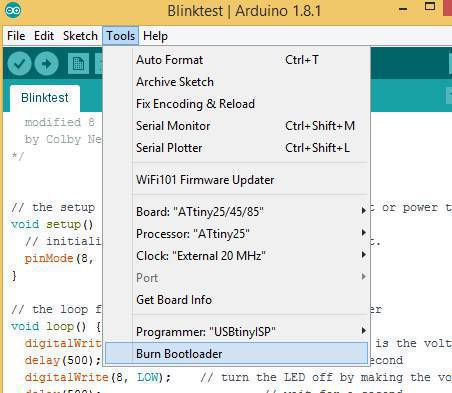
Task: Click the "void loop()" code line
Action: click(56, 326)
